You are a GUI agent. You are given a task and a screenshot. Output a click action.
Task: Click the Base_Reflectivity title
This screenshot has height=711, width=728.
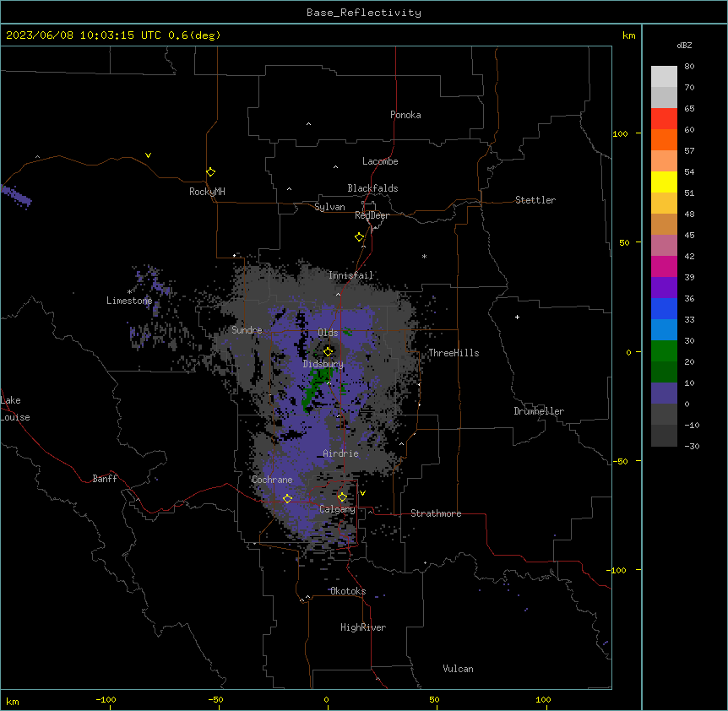(364, 13)
